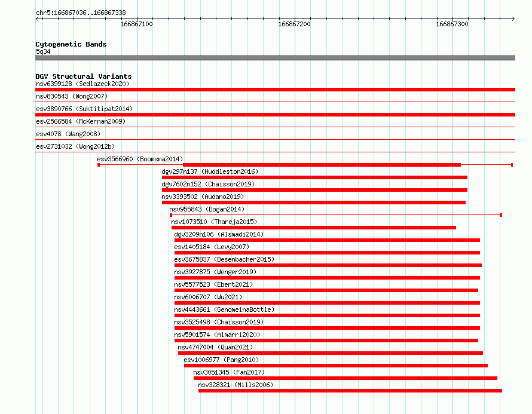Click the esv4078 (Wang2008) label
The width and height of the screenshot is (532, 414).
tap(68, 134)
